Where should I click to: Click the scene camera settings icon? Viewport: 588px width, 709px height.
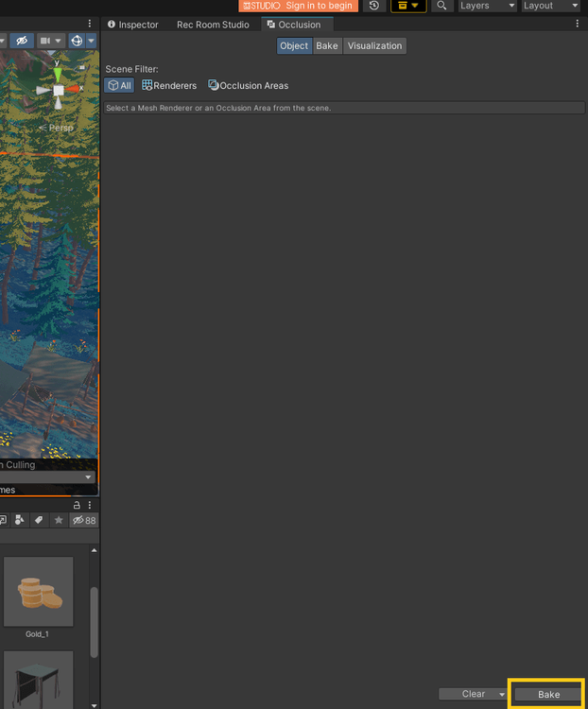tap(47, 42)
